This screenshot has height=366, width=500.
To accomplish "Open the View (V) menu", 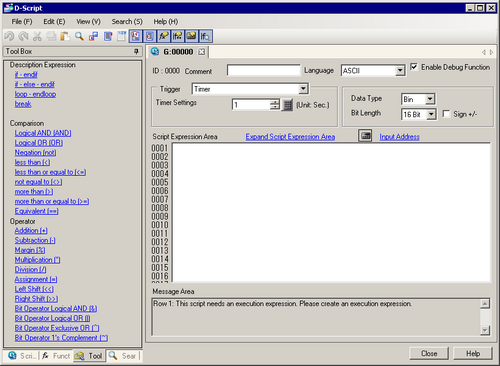I will pyautogui.click(x=88, y=22).
